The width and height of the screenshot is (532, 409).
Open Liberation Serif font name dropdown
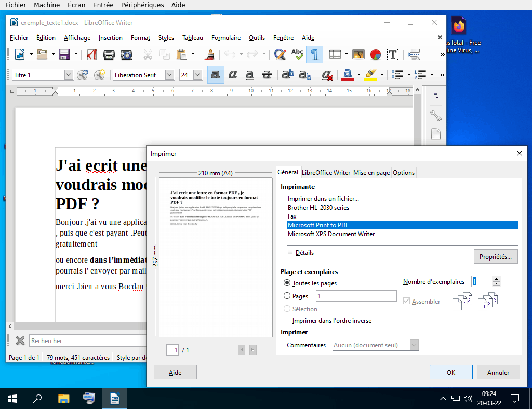pyautogui.click(x=170, y=75)
